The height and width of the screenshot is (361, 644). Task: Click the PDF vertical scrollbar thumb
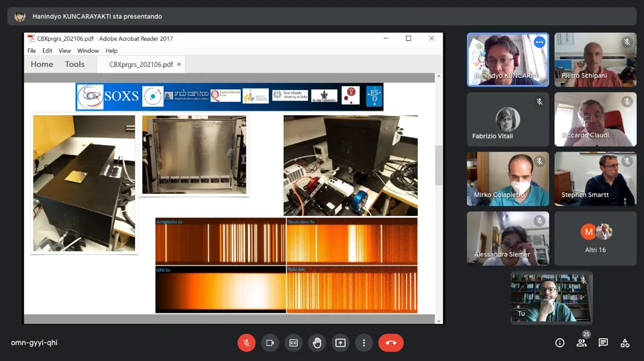(439, 165)
